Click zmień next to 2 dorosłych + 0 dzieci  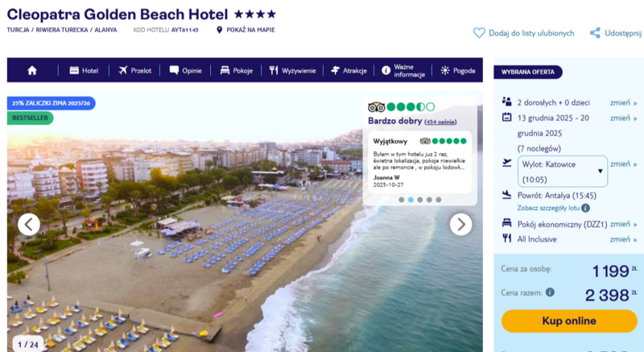(x=622, y=102)
